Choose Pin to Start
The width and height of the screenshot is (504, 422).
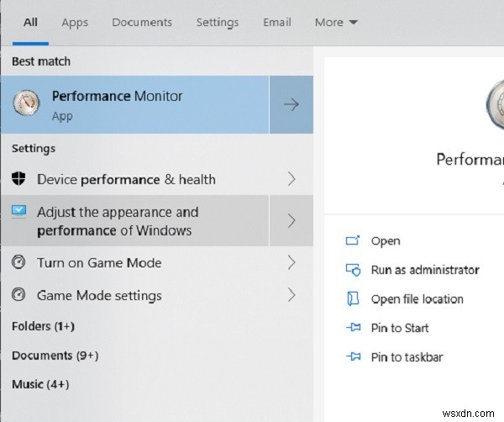[x=400, y=328]
